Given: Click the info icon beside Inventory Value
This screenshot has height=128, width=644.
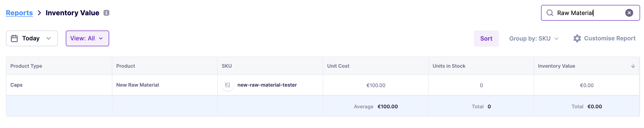Looking at the screenshot, I should coord(106,13).
